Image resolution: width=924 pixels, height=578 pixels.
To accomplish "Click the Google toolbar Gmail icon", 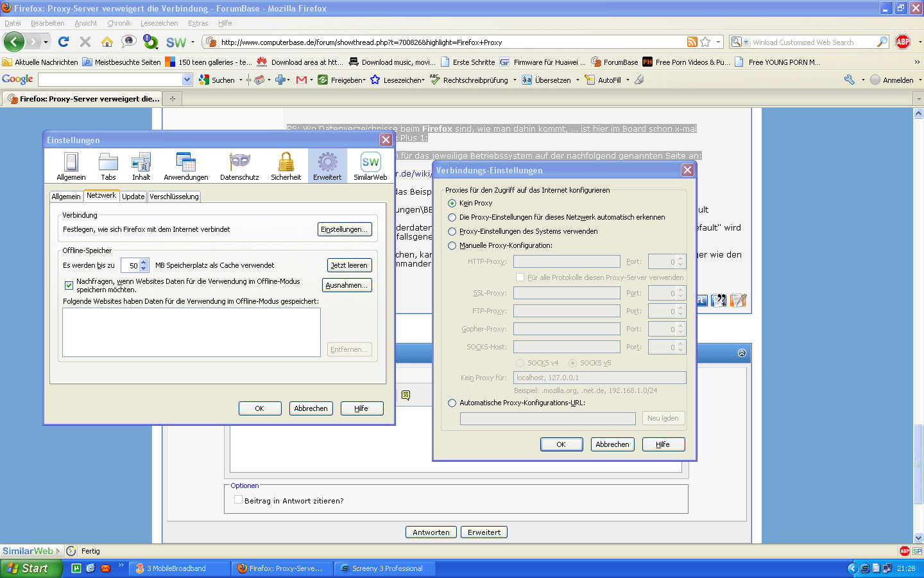I will click(301, 80).
